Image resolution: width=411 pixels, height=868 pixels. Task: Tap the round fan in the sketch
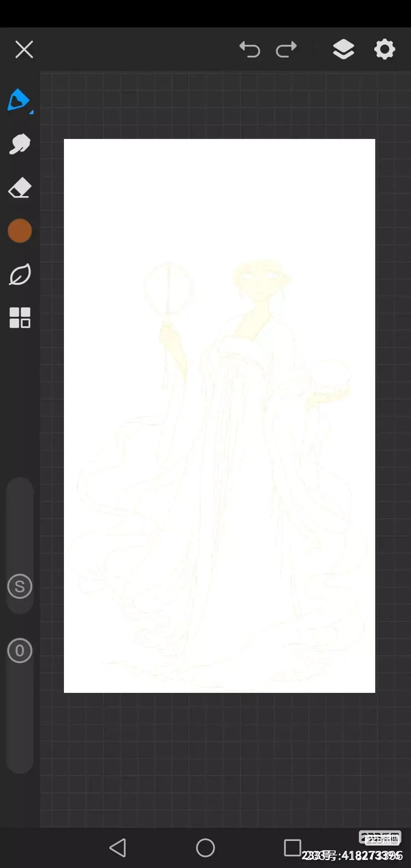coord(168,289)
